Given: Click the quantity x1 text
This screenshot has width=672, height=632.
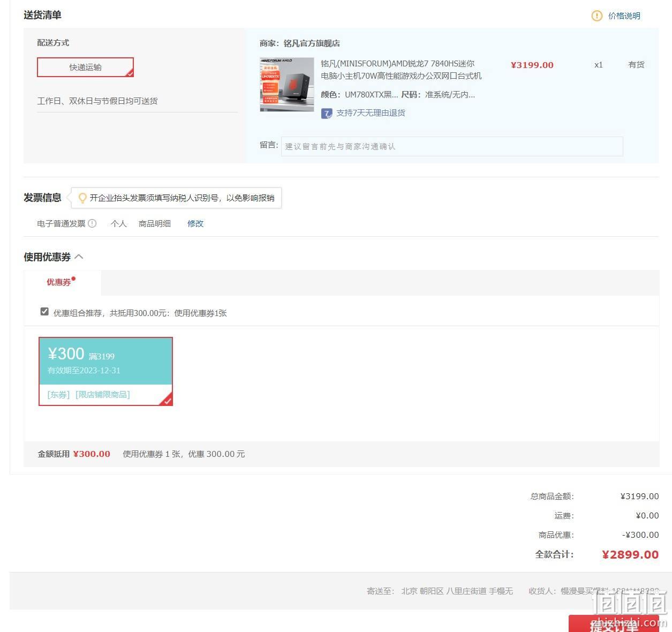Looking at the screenshot, I should 599,65.
